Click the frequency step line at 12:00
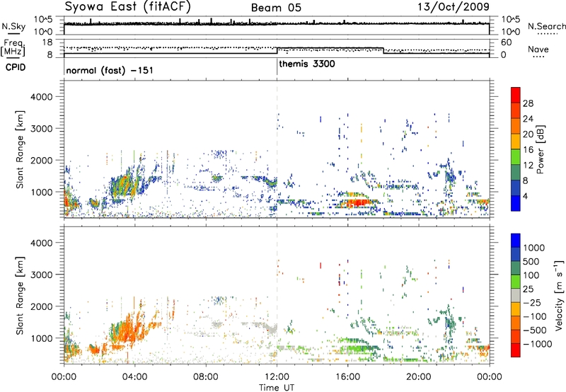The height and width of the screenshot is (392, 566). (x=277, y=51)
